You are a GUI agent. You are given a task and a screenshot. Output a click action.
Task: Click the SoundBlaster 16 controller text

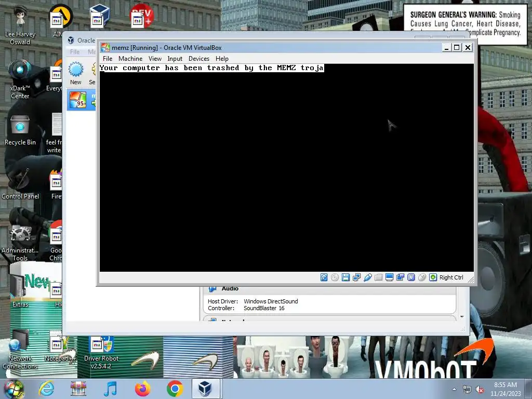[264, 309]
